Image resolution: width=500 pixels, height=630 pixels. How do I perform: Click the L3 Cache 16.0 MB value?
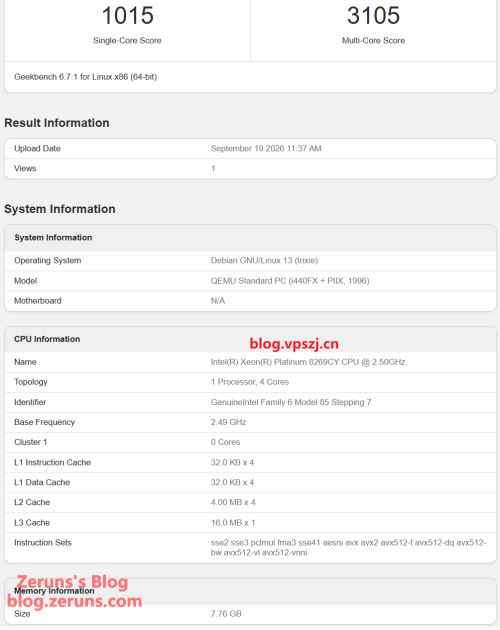(233, 523)
